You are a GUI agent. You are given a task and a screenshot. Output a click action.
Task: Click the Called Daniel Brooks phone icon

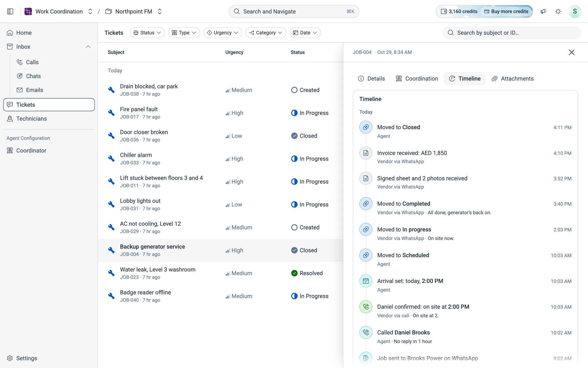[x=366, y=332]
